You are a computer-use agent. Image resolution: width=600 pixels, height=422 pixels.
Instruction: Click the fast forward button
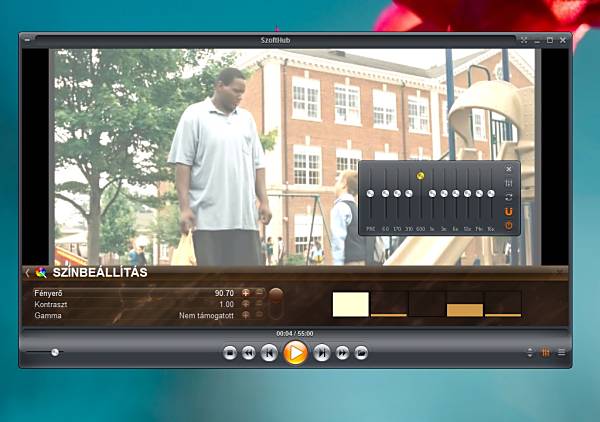point(342,353)
